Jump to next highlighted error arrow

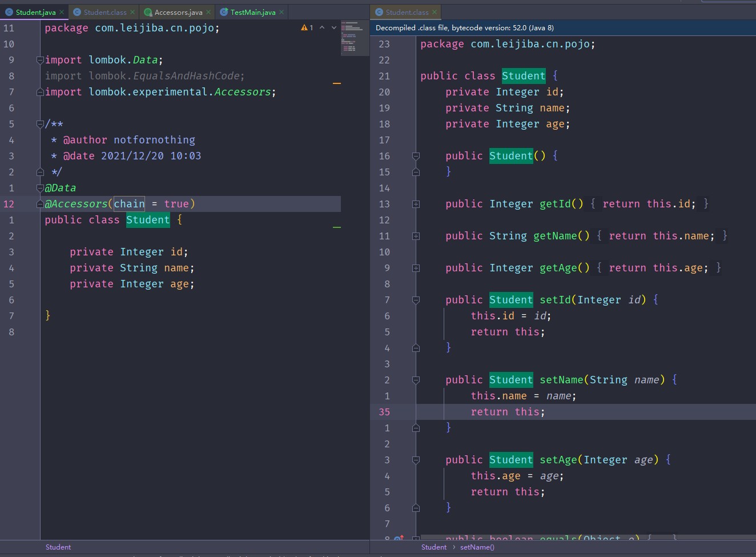(x=334, y=28)
